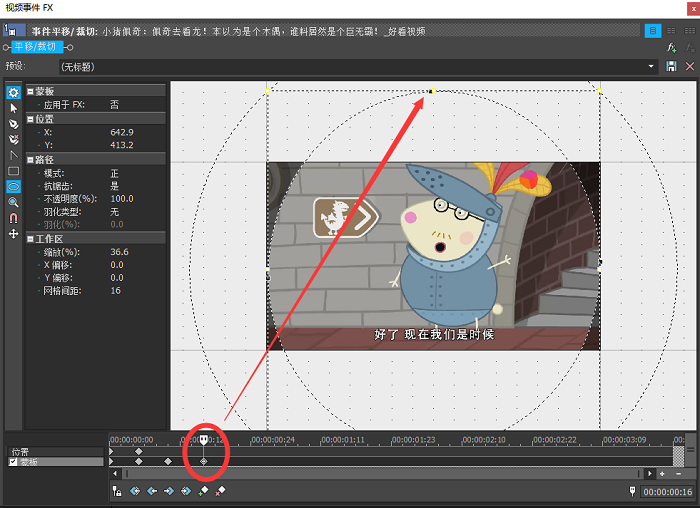Go to the next keyframe
Screen dimensions: 700x508
(x=169, y=491)
